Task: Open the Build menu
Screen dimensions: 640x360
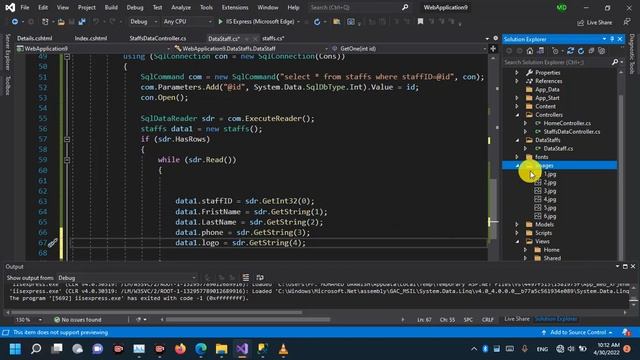Action: (x=111, y=7)
